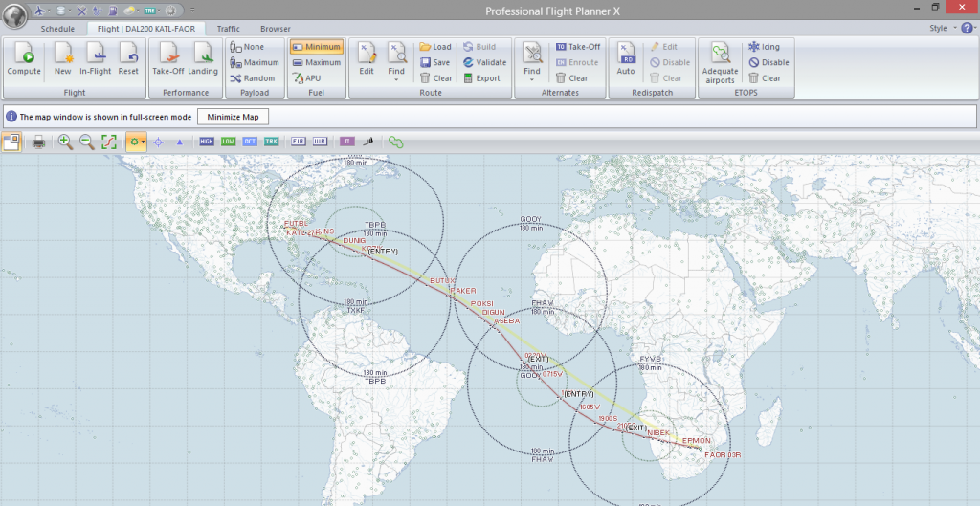Viewport: 980px width, 506px height.
Task: Open the Traffic tab
Action: point(228,29)
